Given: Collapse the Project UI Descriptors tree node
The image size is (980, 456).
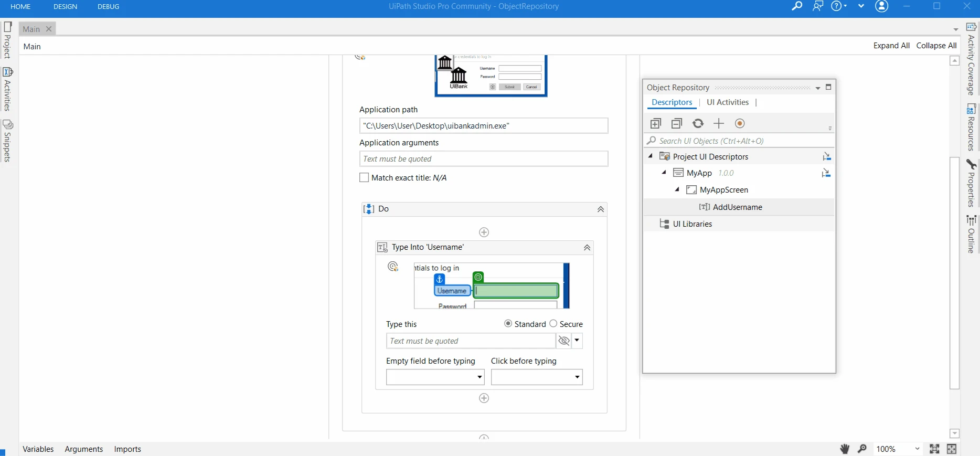Looking at the screenshot, I should click(651, 156).
